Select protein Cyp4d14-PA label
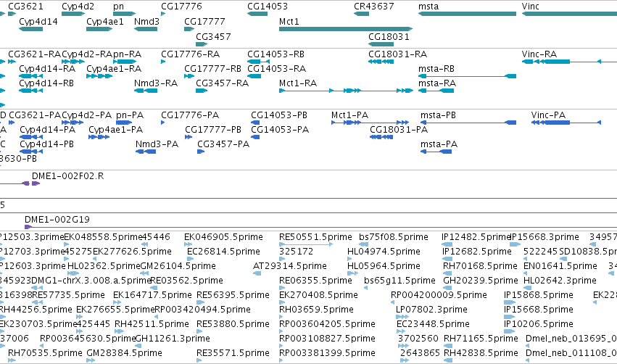Screen dimensions: 617x364 click(x=48, y=130)
